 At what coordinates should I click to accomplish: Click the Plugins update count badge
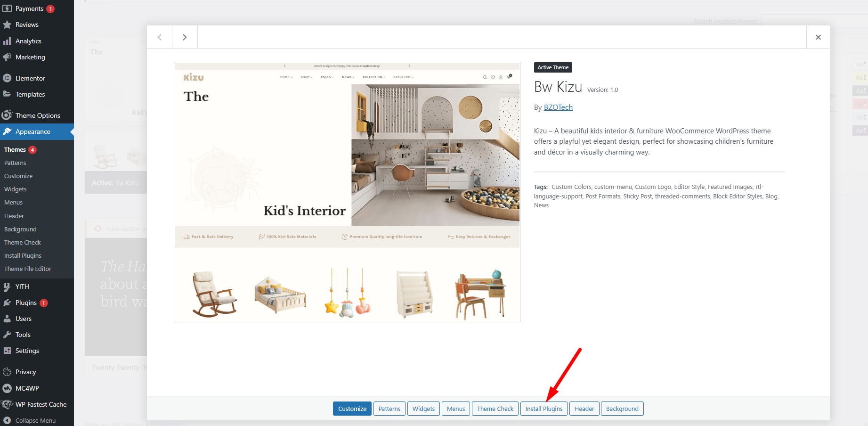click(x=44, y=303)
